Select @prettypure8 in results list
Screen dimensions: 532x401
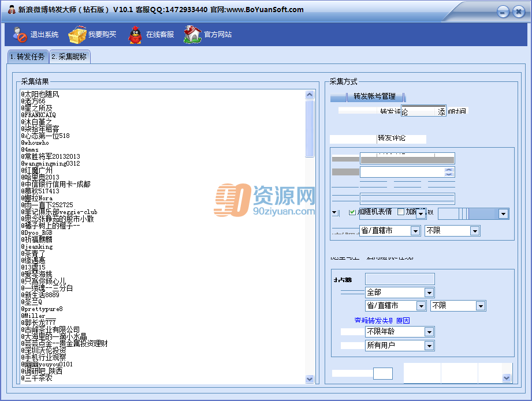(x=42, y=309)
